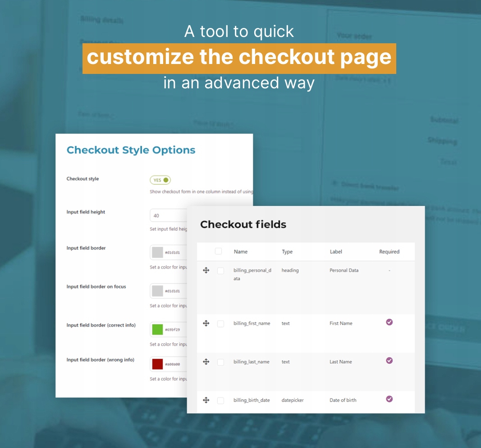
Task: Click required checkmark icon for First Name
Action: coord(389,322)
